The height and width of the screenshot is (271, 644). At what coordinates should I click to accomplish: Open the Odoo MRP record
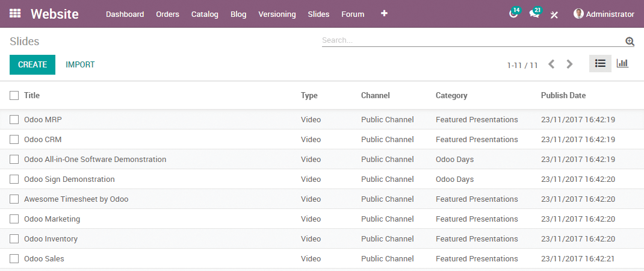pyautogui.click(x=43, y=120)
